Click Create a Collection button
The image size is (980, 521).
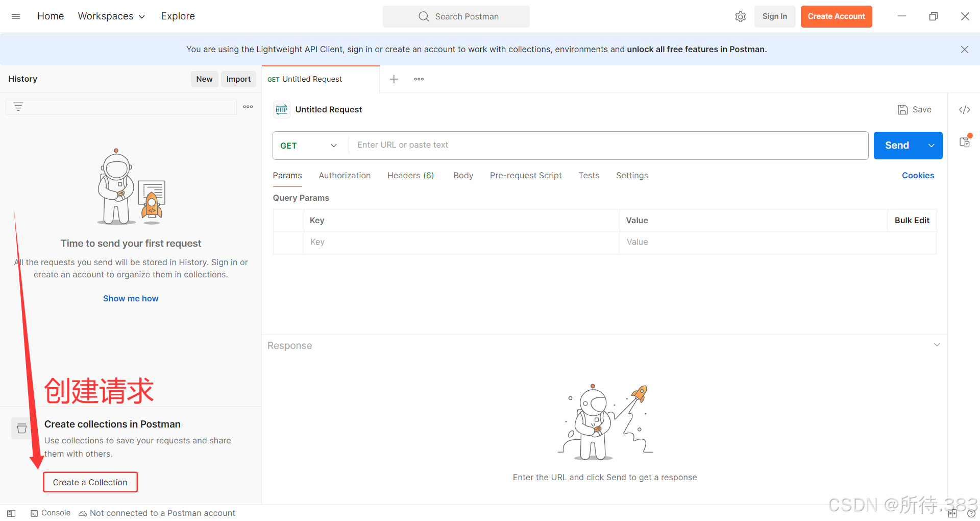pyautogui.click(x=90, y=482)
